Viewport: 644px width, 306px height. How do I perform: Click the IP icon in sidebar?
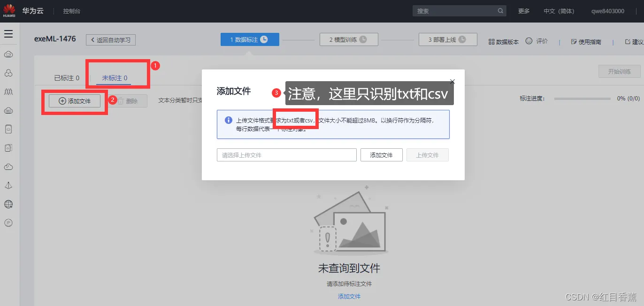8,223
